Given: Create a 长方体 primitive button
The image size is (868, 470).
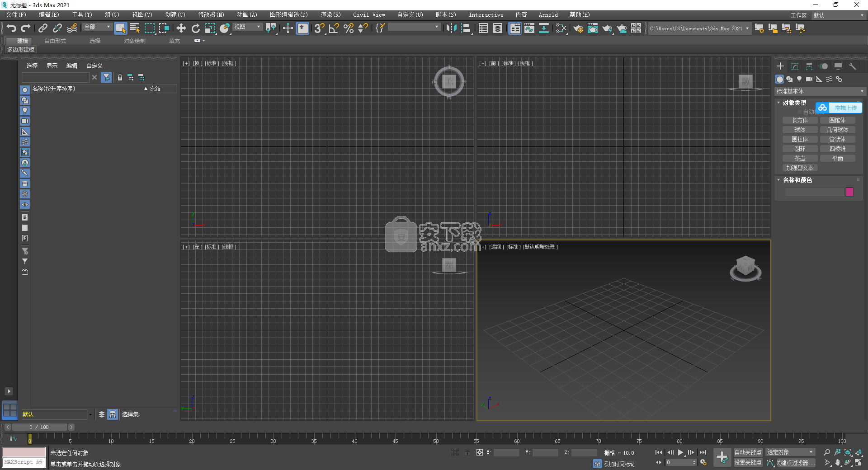Looking at the screenshot, I should coord(800,121).
